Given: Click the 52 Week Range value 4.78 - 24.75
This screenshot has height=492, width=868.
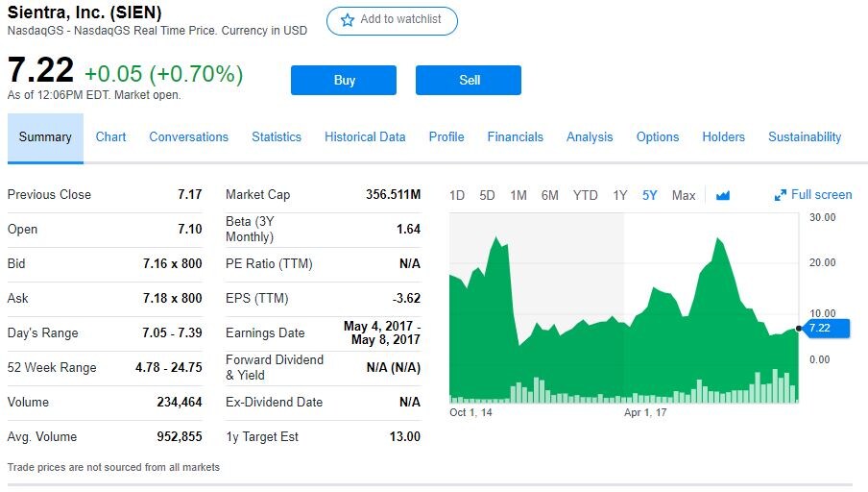Looking at the screenshot, I should pyautogui.click(x=169, y=367).
